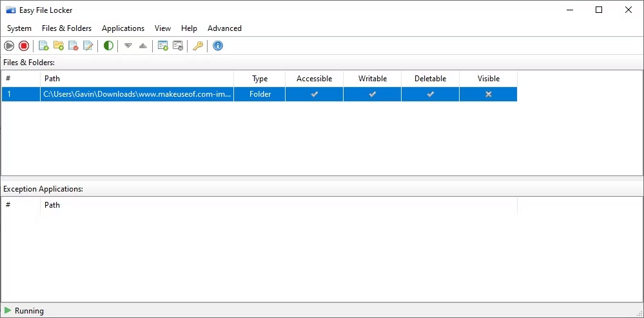Viewport: 644px width, 318px height.
Task: Click the Edit entry pencil icon
Action: (88, 46)
